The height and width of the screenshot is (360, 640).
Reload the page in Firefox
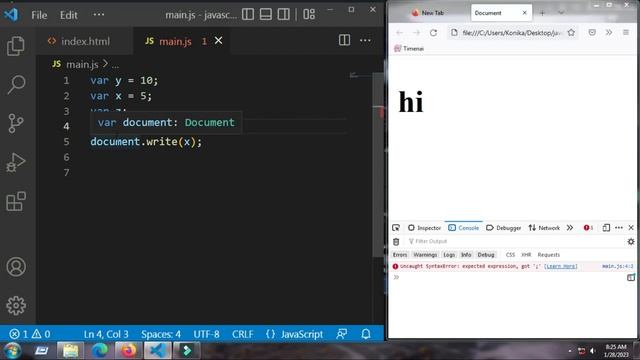click(x=433, y=33)
